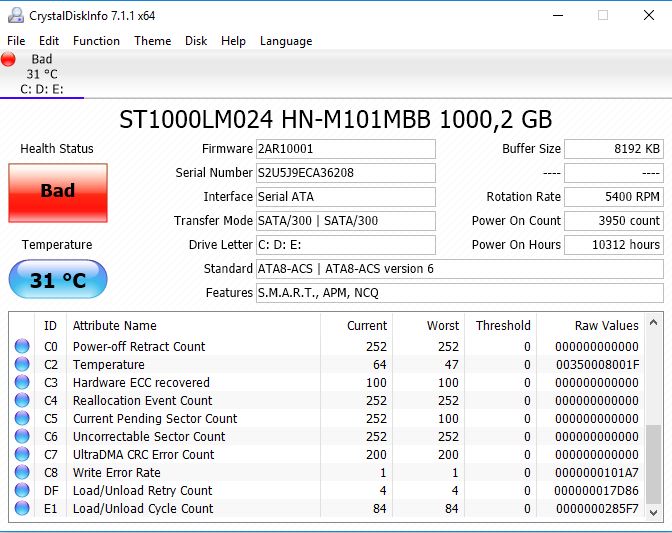
Task: Click the Power On Count value 3950 count
Action: (x=614, y=221)
